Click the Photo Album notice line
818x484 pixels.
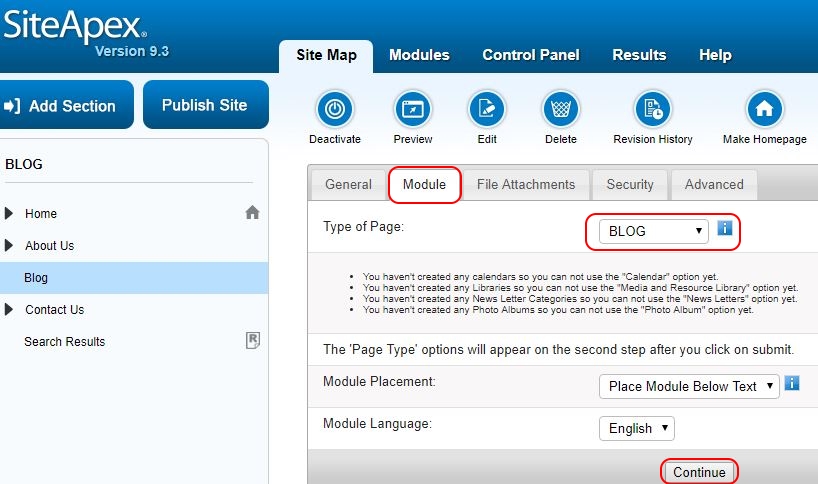[x=558, y=309]
